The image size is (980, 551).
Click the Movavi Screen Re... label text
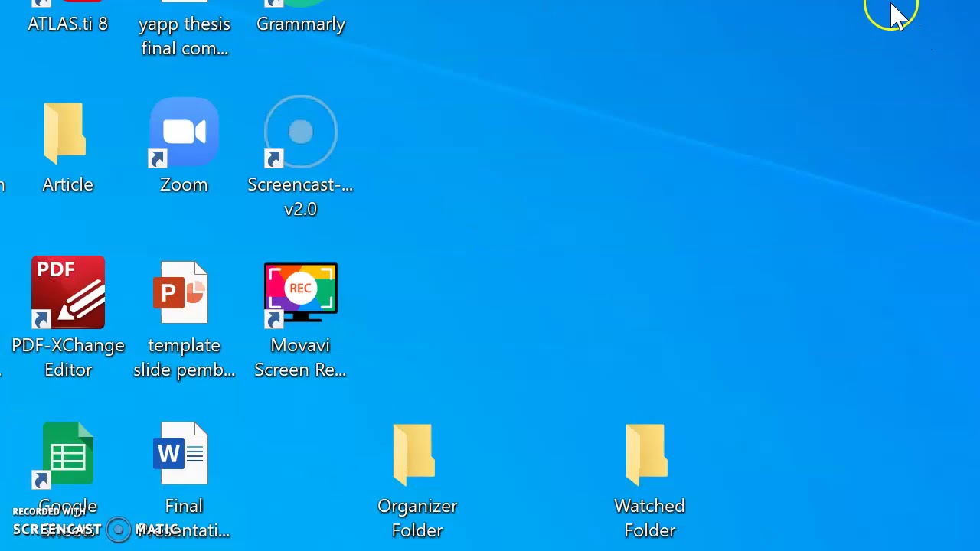(300, 357)
